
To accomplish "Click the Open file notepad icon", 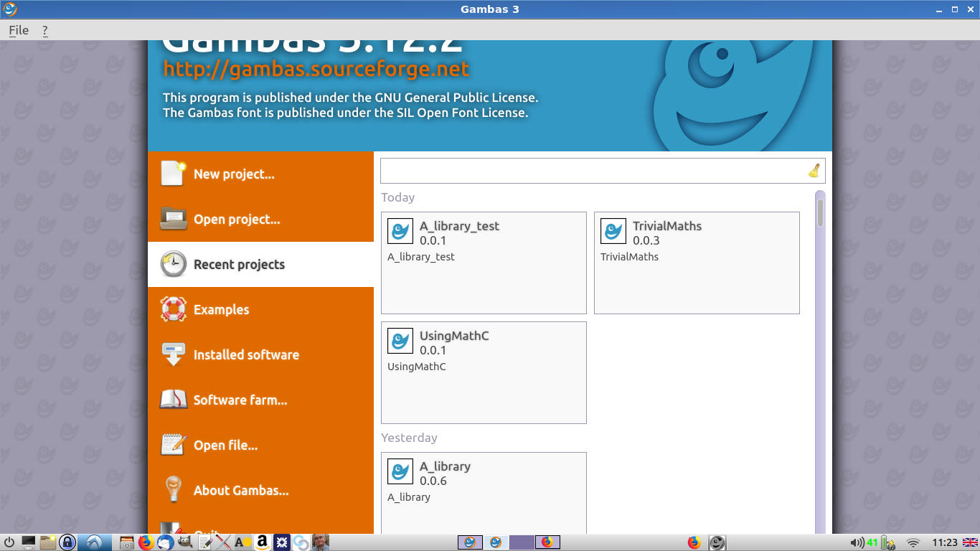I will click(x=173, y=445).
